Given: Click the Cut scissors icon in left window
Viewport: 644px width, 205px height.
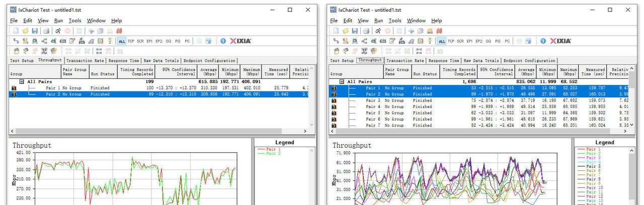Looking at the screenshot, I should tap(91, 31).
